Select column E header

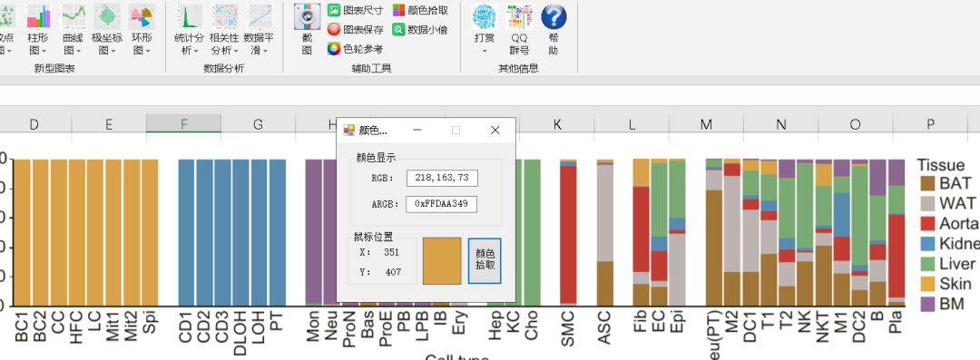click(109, 123)
